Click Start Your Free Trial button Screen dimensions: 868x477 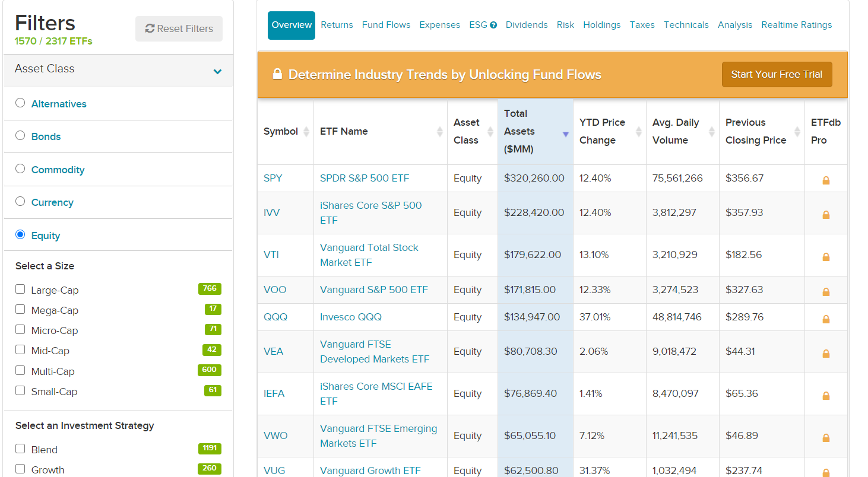point(777,74)
